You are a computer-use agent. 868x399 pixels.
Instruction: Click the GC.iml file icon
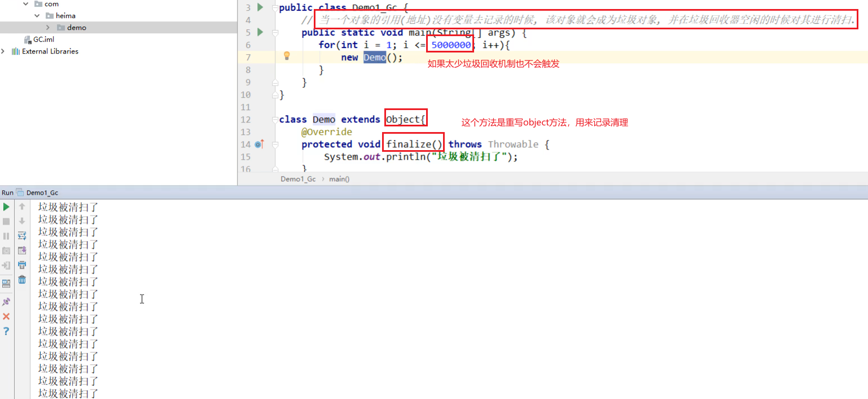click(28, 40)
